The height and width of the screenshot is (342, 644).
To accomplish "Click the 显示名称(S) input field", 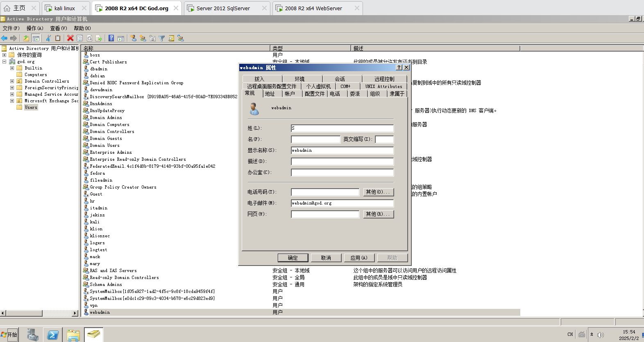I will [x=342, y=150].
